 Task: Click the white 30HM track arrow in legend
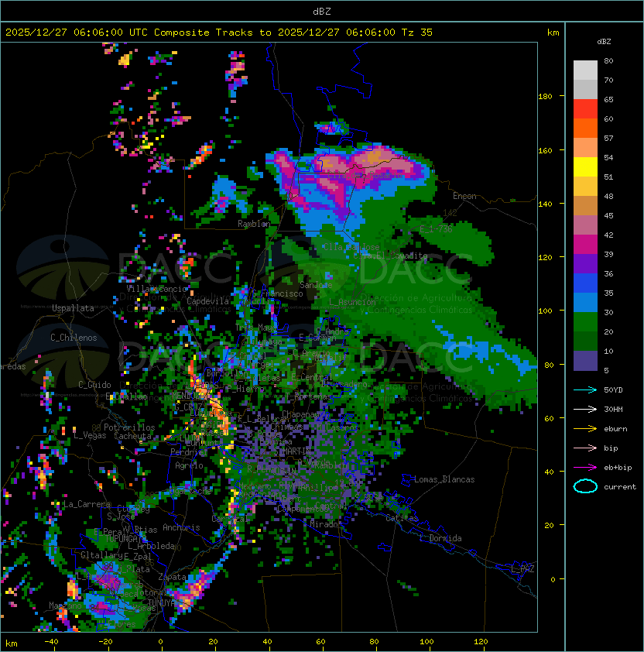click(585, 409)
